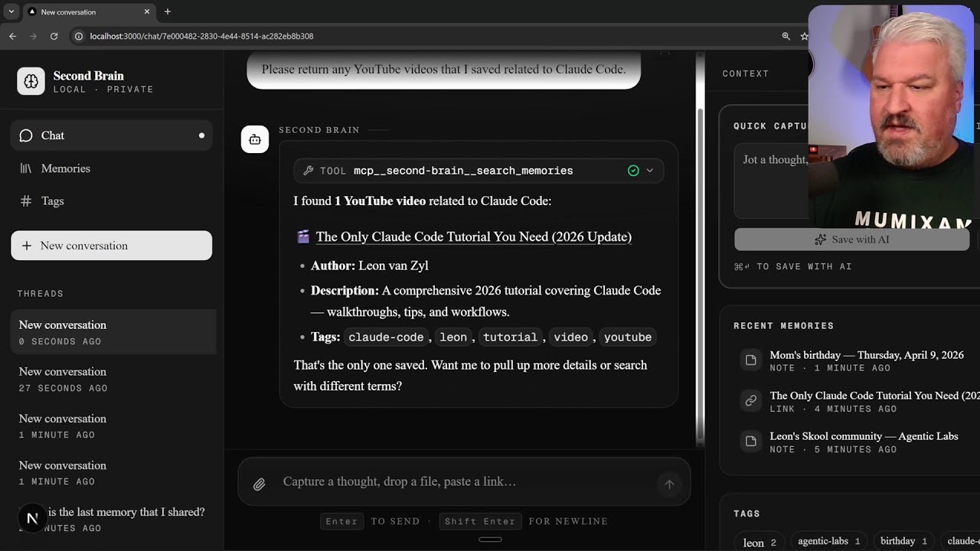Click the send arrow button

(x=669, y=484)
